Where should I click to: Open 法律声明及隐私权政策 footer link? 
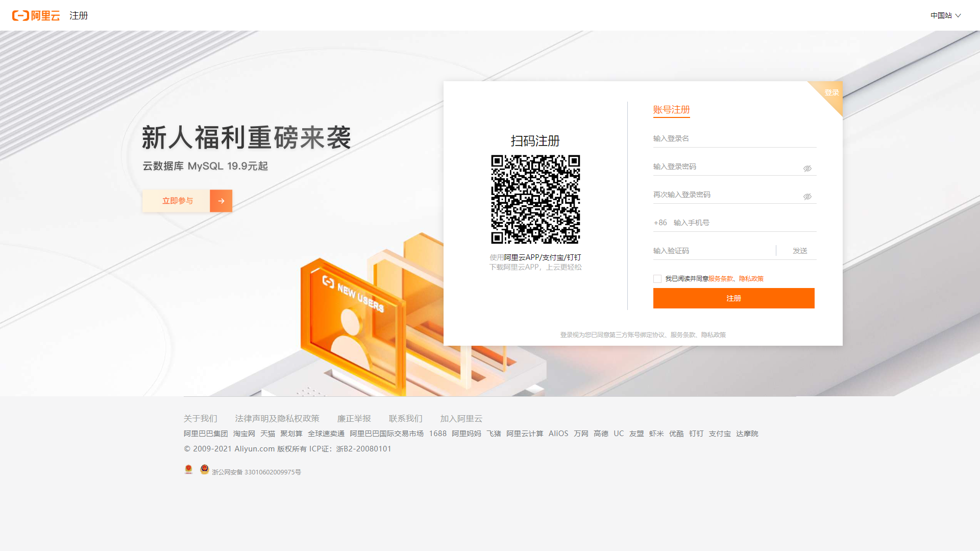277,419
